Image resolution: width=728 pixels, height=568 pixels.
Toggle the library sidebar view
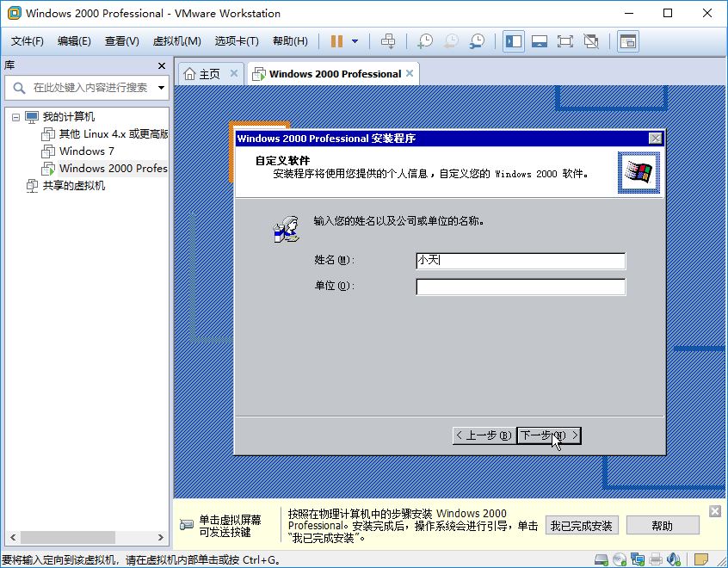(x=514, y=41)
